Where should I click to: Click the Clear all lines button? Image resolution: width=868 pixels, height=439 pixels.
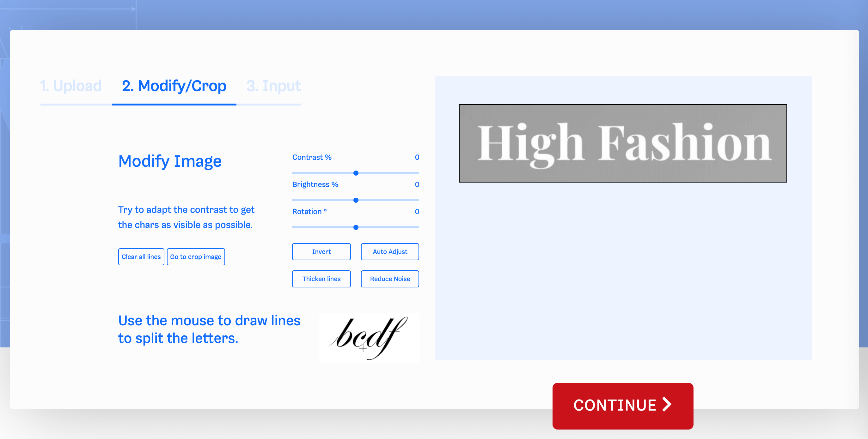pyautogui.click(x=141, y=256)
